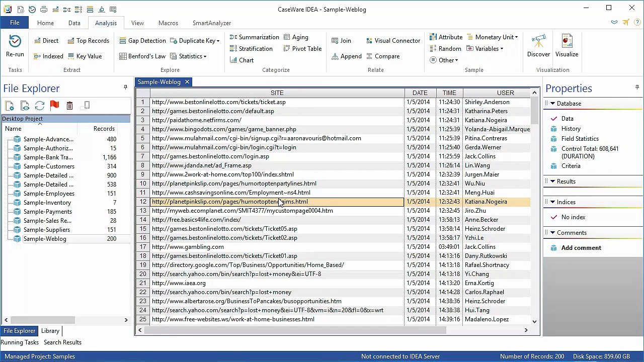Append databases with Append

346,56
